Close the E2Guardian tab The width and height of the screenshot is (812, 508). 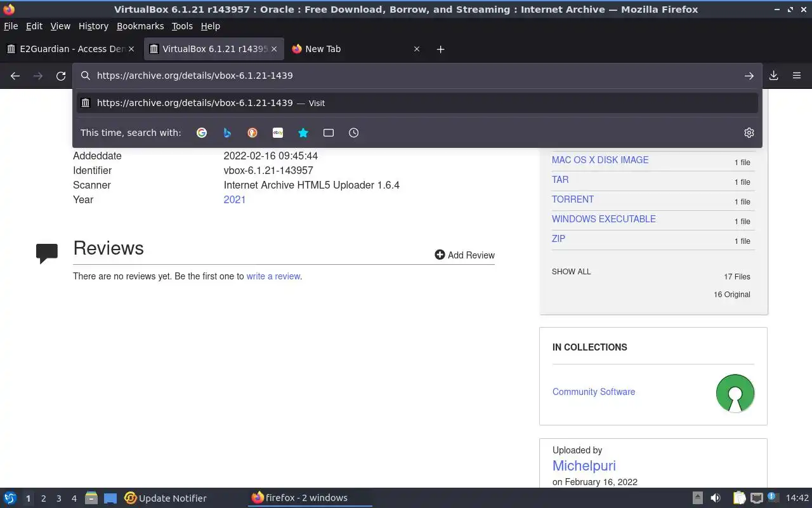tap(132, 49)
